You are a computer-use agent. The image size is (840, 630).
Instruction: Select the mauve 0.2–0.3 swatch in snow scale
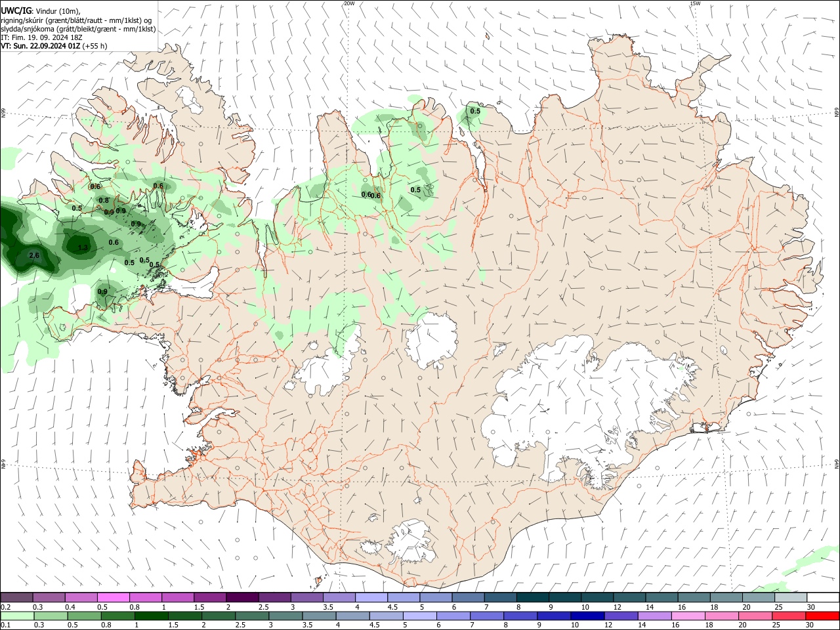point(16,597)
